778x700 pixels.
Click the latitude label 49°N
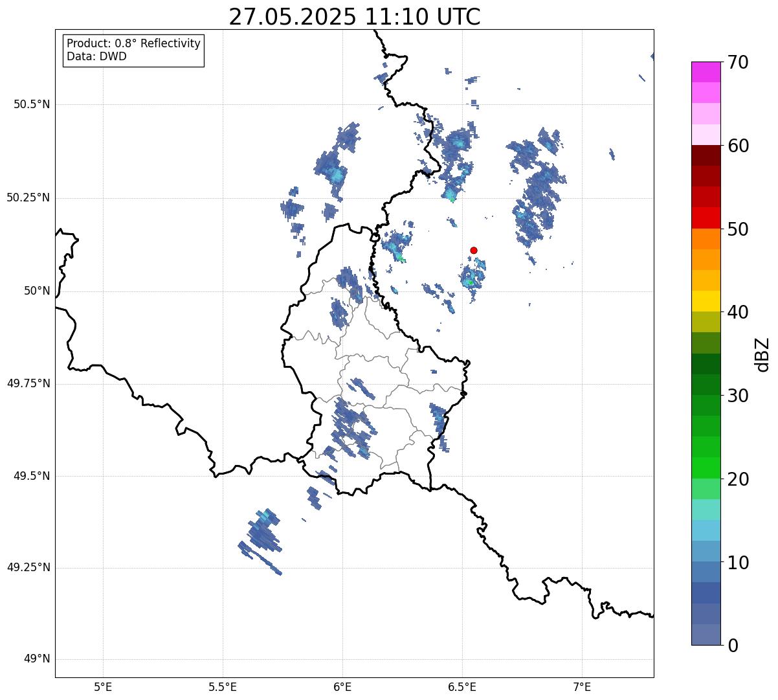37,659
